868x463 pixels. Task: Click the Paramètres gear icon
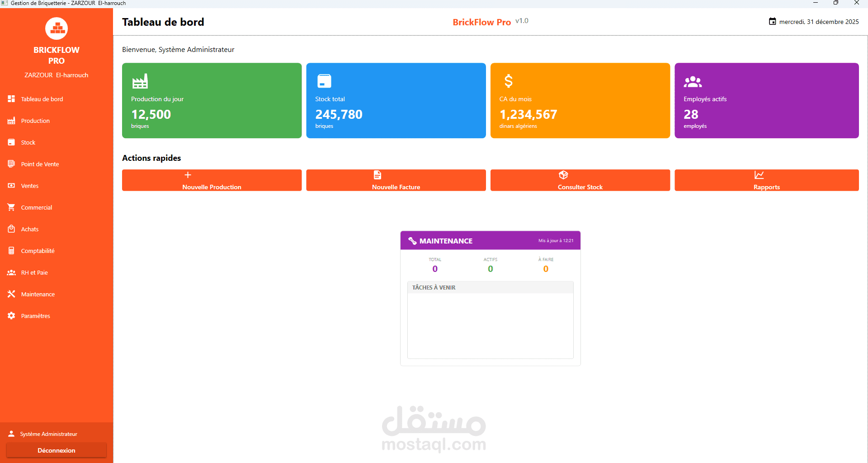coord(11,316)
